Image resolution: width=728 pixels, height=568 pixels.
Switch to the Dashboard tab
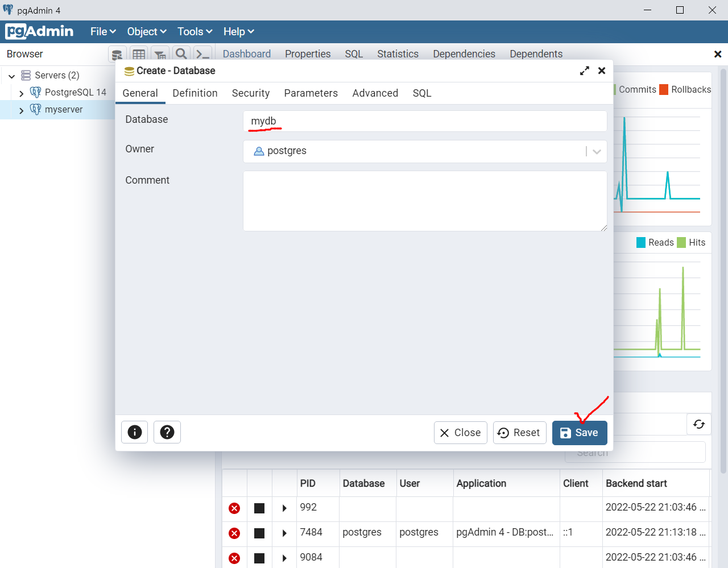click(x=247, y=54)
